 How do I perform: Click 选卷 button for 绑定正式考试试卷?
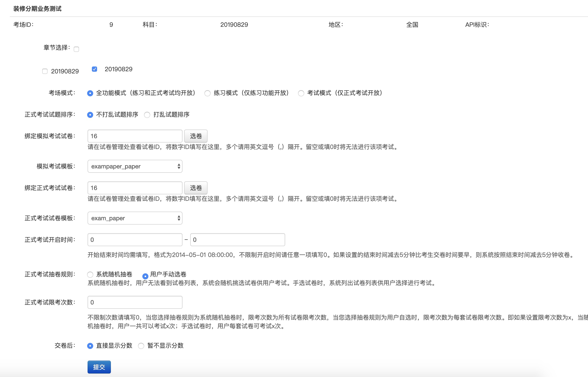(x=196, y=188)
